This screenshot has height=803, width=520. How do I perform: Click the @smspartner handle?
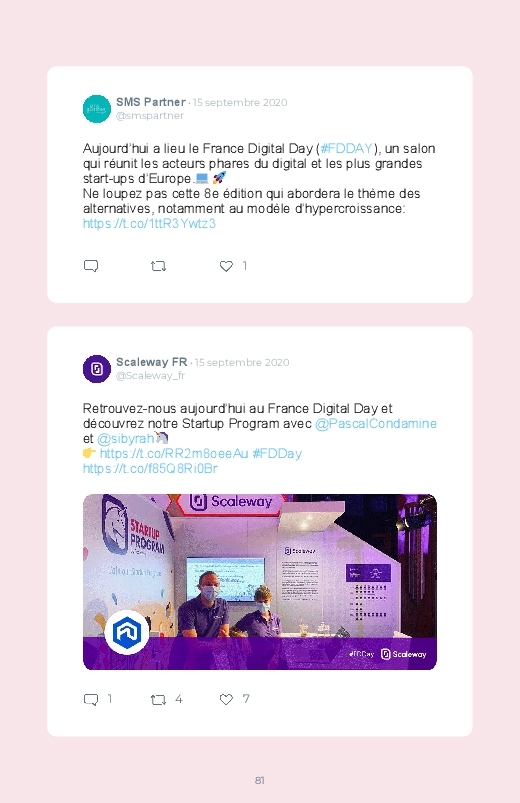150,116
